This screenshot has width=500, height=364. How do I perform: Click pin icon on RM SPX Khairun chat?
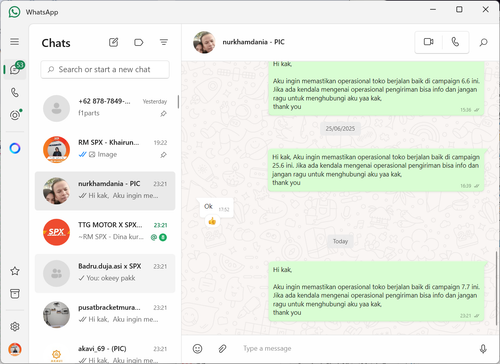coord(163,155)
